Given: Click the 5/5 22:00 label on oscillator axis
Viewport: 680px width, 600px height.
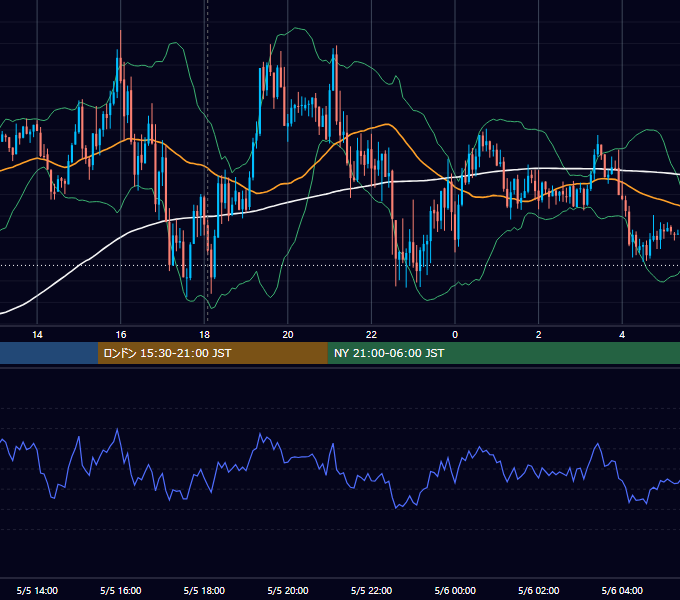Looking at the screenshot, I should pos(371,590).
